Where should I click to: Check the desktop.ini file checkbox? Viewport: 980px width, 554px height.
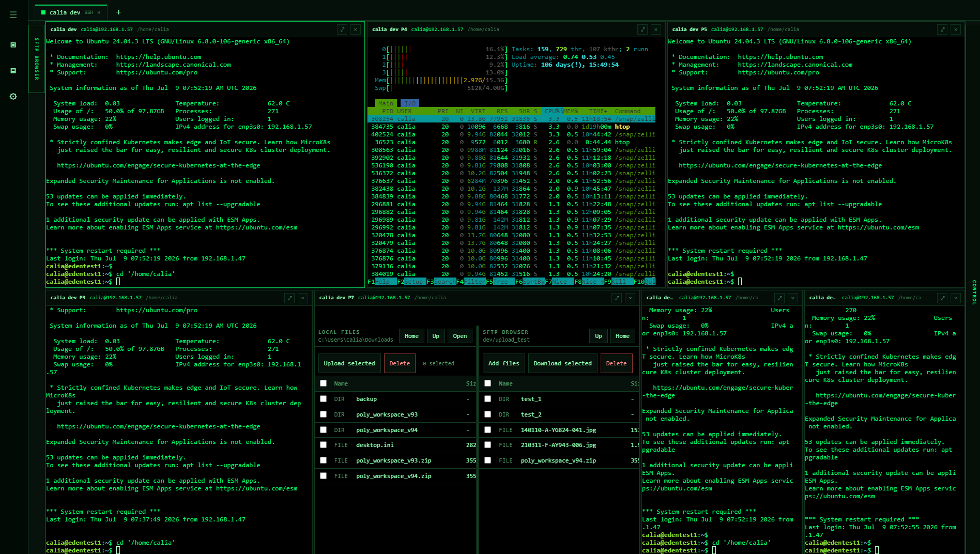[x=323, y=445]
